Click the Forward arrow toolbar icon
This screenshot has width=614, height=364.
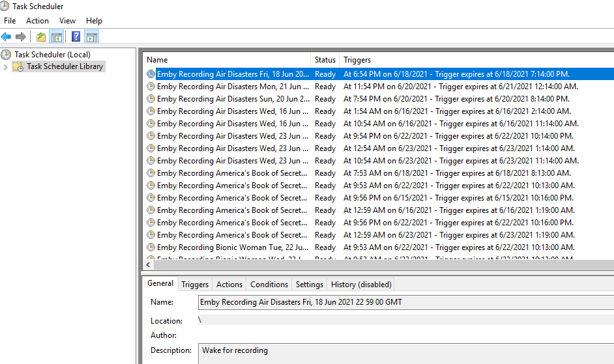pos(21,36)
